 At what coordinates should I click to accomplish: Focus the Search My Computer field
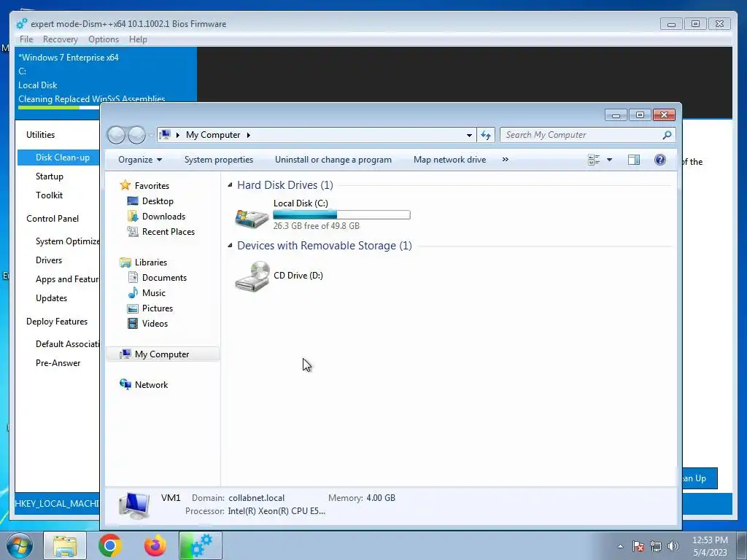[581, 135]
